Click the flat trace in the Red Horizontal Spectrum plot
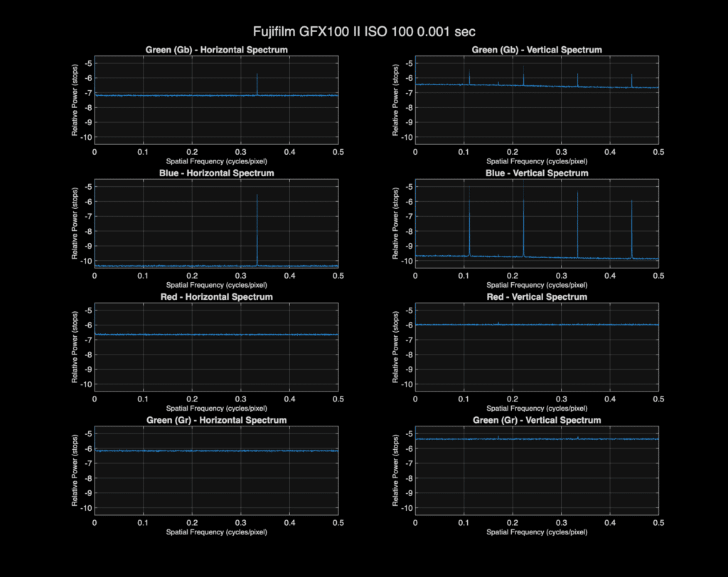The height and width of the screenshot is (577, 728). (216, 334)
